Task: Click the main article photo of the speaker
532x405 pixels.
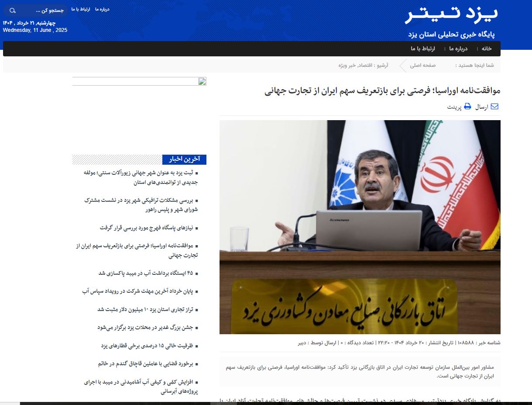Action: pos(360,227)
